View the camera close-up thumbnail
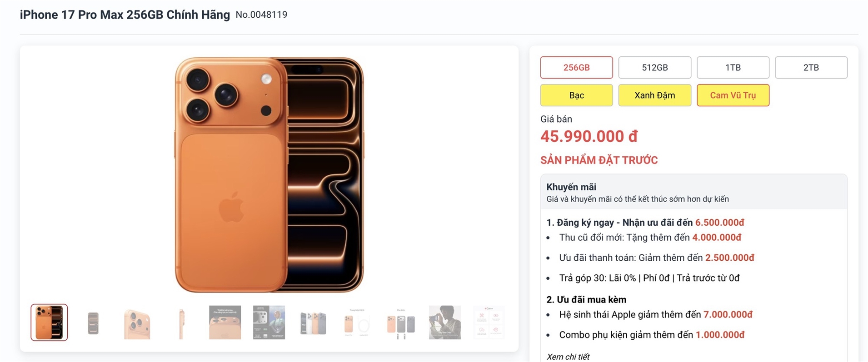 (137, 323)
